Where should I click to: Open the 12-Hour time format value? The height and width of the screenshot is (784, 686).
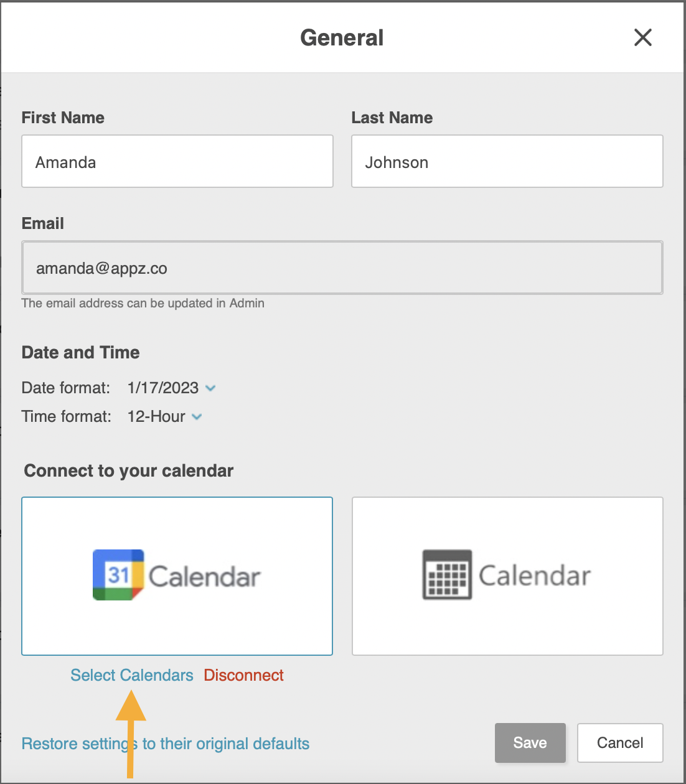[x=156, y=416]
